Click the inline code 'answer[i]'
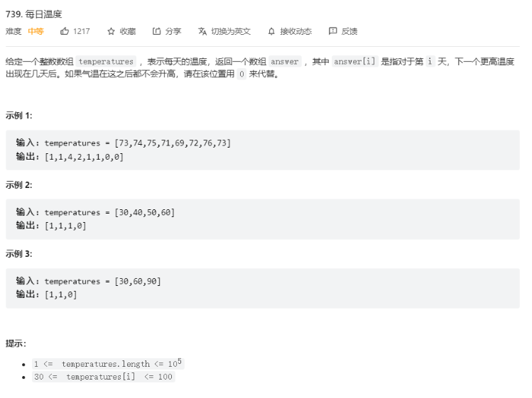Viewport: 532px width, 398px height. [x=354, y=62]
